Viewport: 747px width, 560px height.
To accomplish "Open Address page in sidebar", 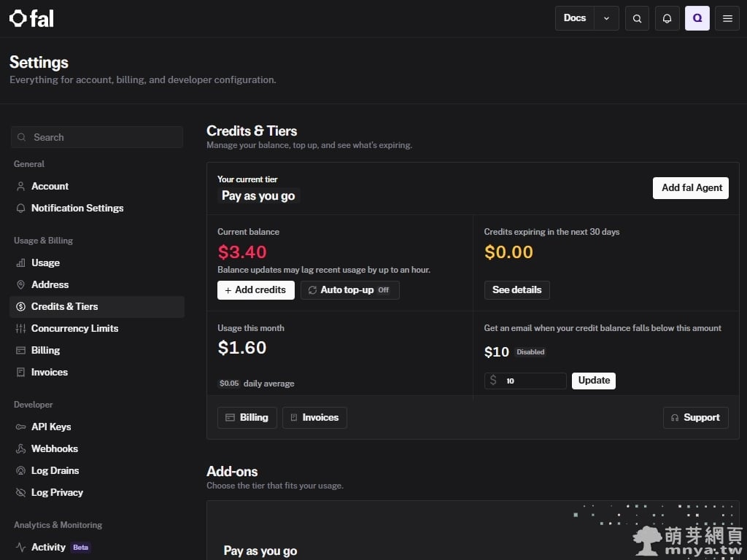I will click(x=97, y=285).
